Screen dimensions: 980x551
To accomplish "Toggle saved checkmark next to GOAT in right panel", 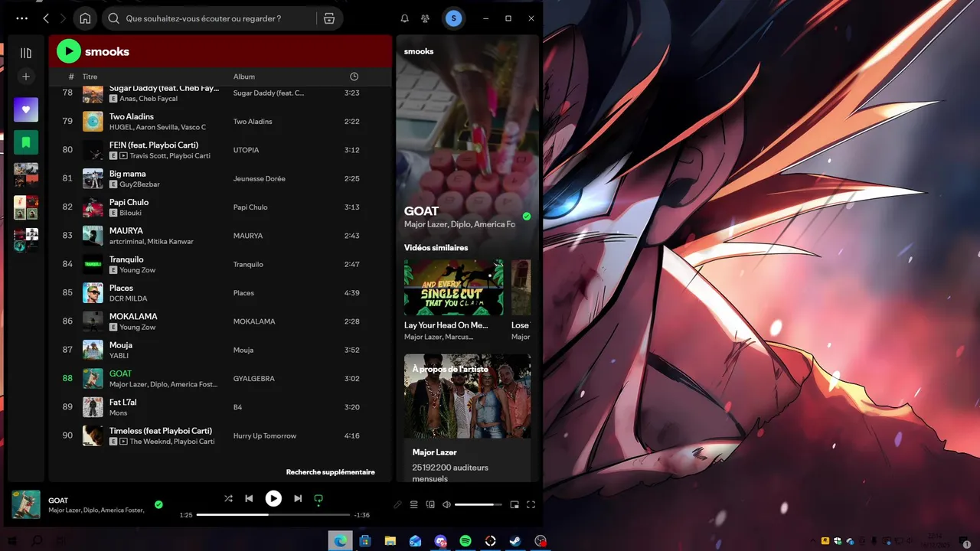I will click(527, 217).
